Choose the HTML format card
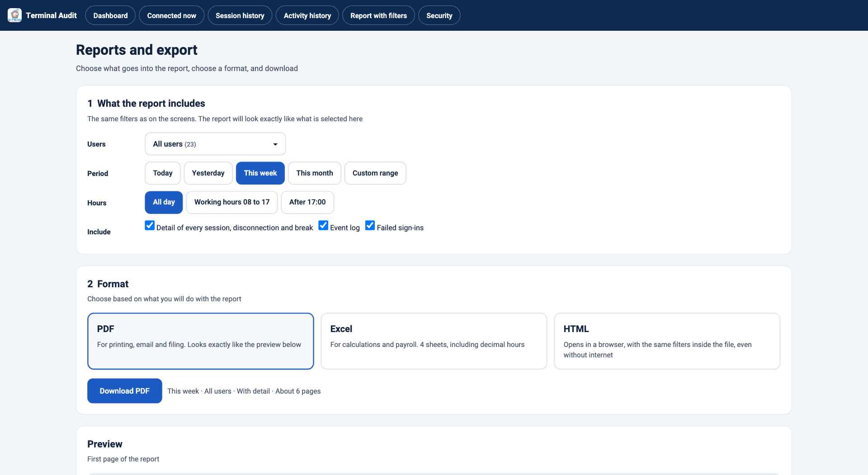Viewport: 868px width, 475px height. [x=667, y=341]
